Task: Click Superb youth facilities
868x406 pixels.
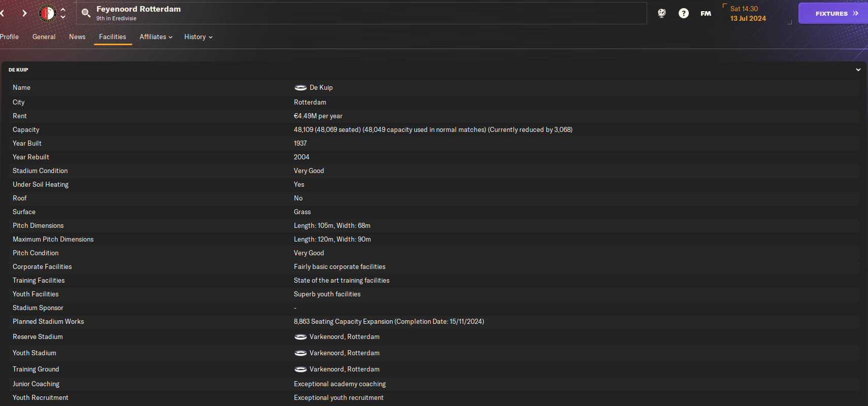Action: (x=327, y=294)
